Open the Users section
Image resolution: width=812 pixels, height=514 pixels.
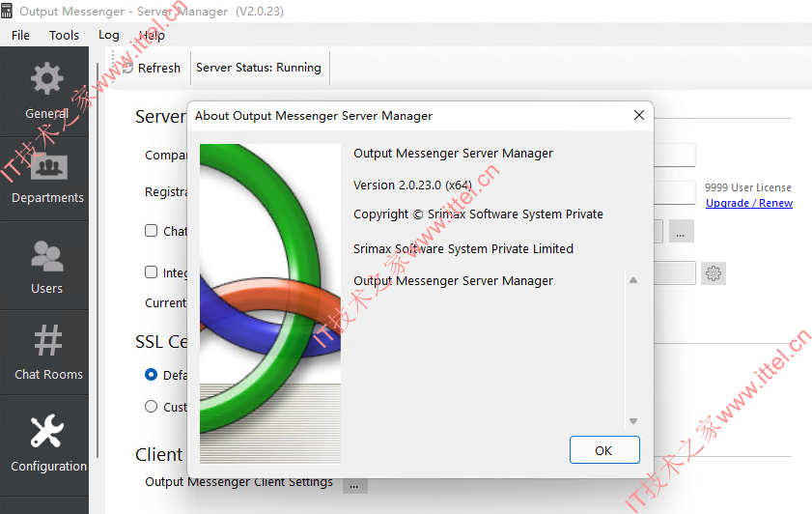45,267
